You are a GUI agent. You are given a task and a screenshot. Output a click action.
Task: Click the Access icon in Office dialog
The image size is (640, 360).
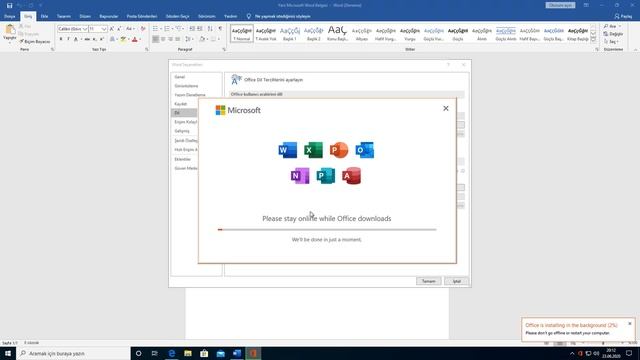click(x=351, y=176)
